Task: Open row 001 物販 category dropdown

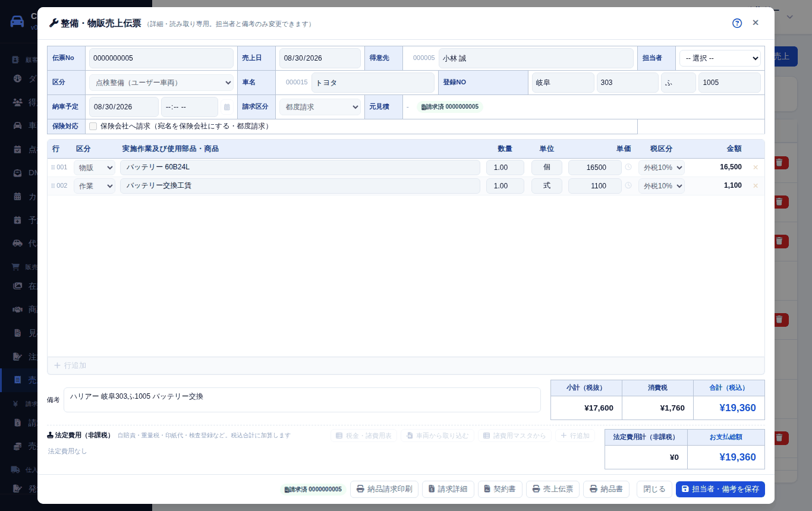Action: coord(95,168)
